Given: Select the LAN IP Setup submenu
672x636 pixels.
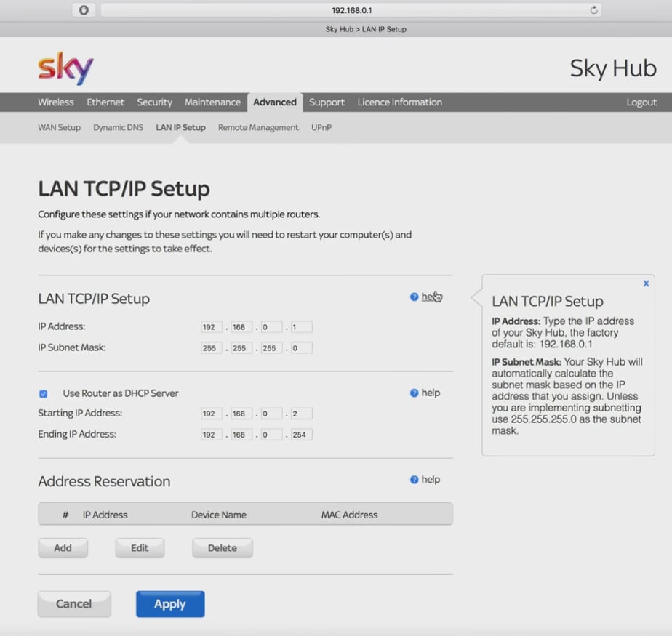Looking at the screenshot, I should [x=180, y=128].
